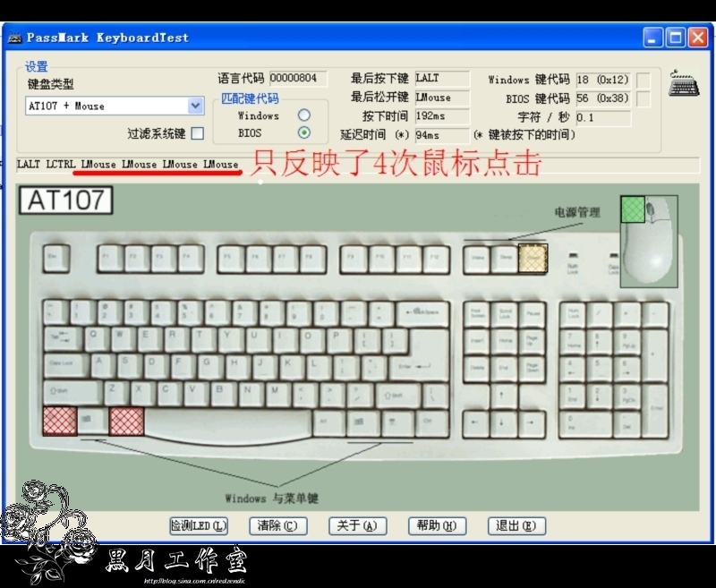
Task: Click the press time field 192ms
Action: click(x=442, y=116)
